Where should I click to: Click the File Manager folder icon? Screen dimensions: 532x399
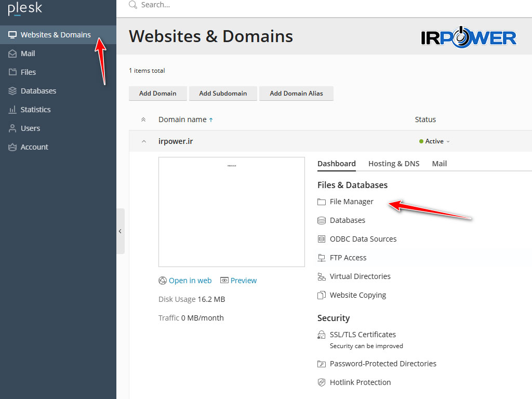tap(322, 202)
